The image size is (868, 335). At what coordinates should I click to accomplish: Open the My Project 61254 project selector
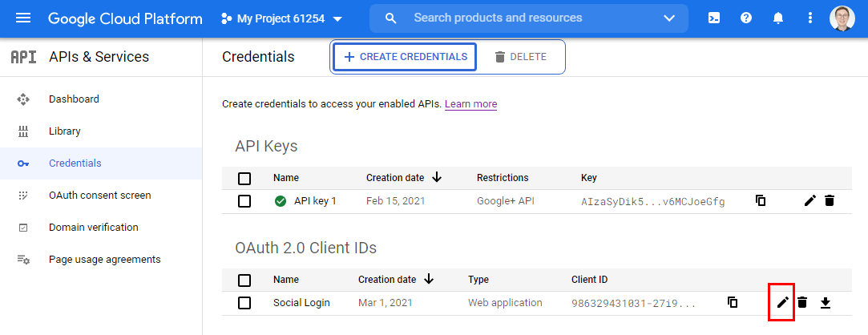point(282,18)
